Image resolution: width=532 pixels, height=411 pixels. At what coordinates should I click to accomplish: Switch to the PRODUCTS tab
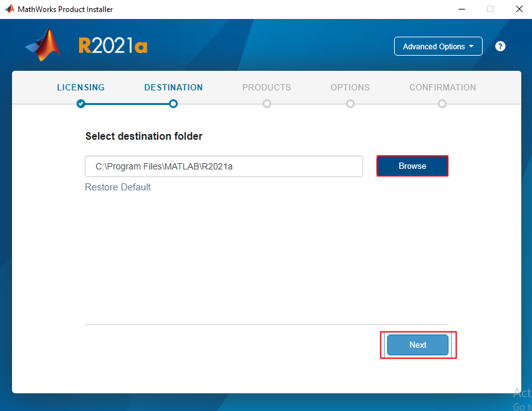pyautogui.click(x=266, y=87)
